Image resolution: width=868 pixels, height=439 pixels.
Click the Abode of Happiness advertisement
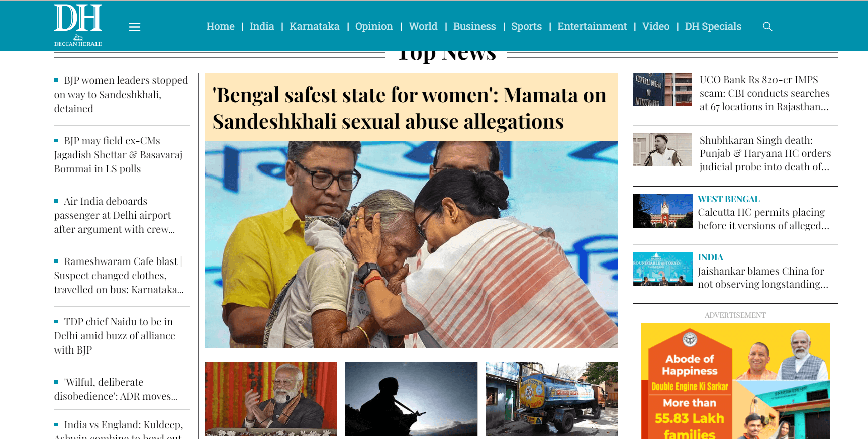coord(735,381)
